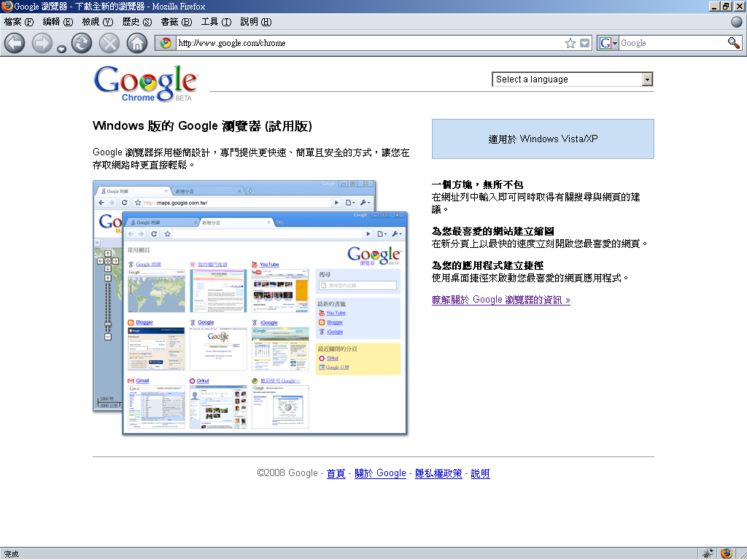This screenshot has height=560, width=747.
Task: Click the bug icon in status bar
Action: pos(708,553)
